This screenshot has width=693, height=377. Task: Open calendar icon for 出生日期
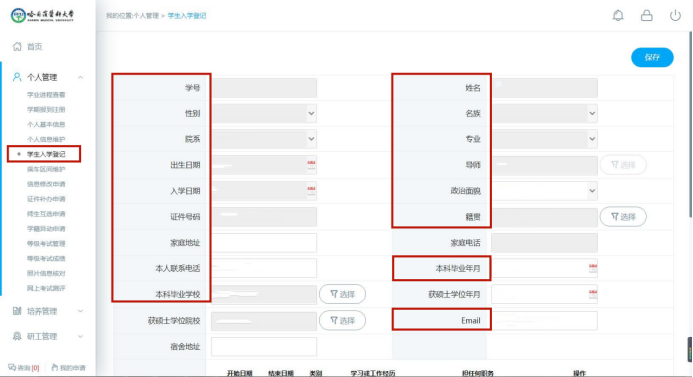coord(311,164)
